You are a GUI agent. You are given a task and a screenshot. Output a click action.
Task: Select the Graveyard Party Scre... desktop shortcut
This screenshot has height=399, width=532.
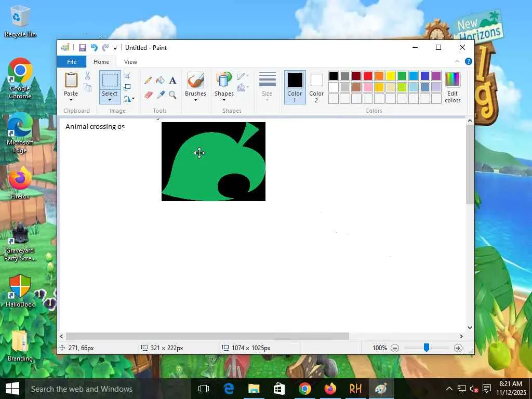click(x=20, y=242)
